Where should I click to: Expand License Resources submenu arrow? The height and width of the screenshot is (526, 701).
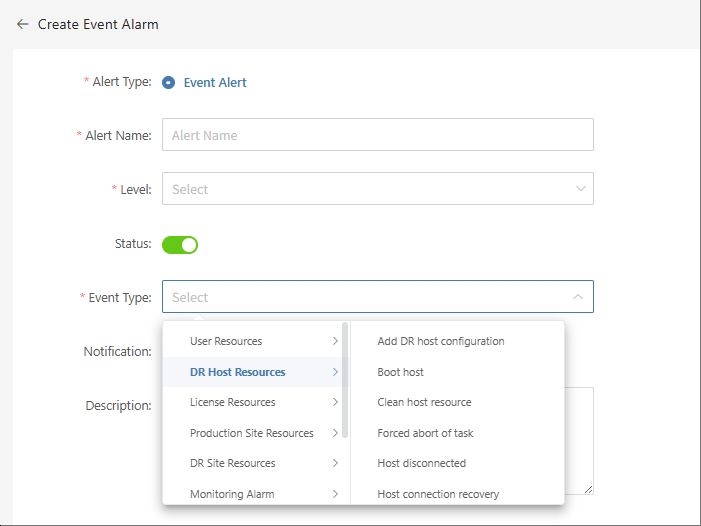coord(335,402)
